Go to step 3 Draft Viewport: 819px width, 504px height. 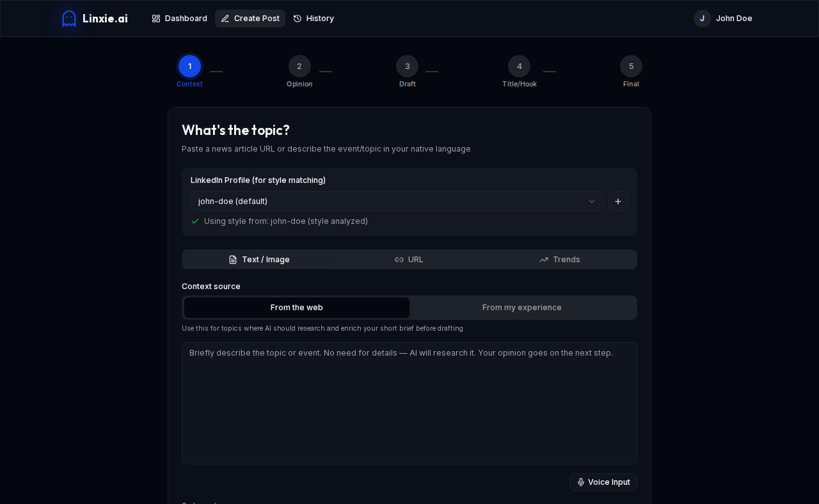pyautogui.click(x=407, y=67)
